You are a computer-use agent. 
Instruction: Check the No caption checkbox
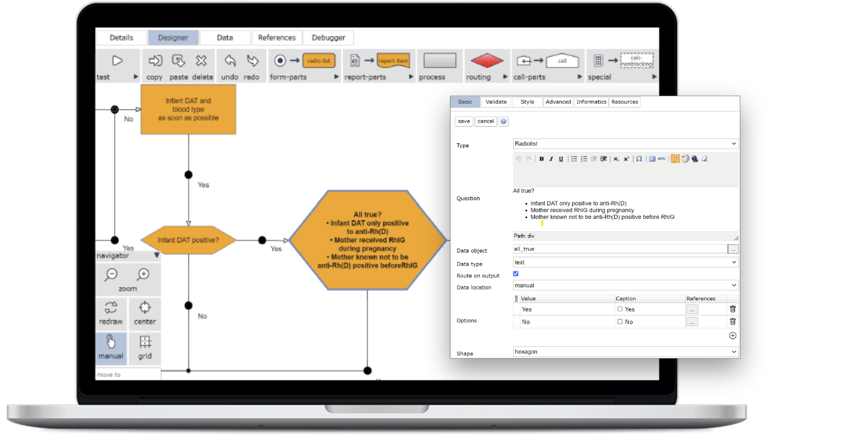click(620, 321)
